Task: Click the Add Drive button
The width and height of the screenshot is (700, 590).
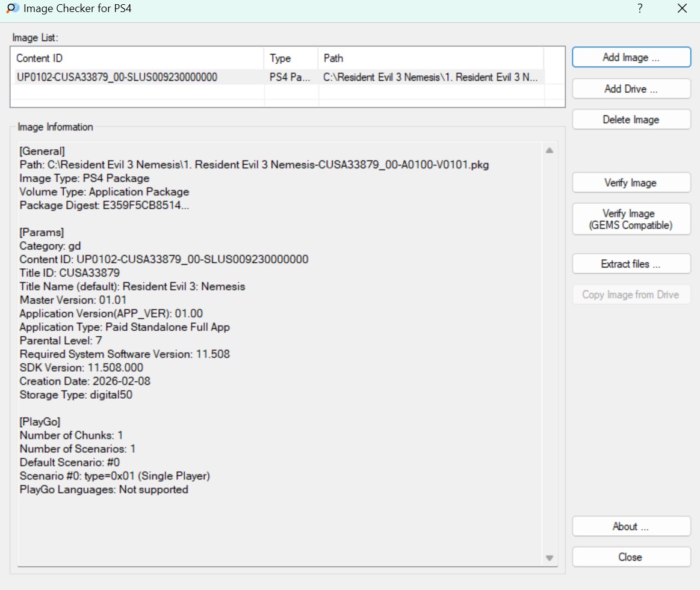Action: [631, 89]
